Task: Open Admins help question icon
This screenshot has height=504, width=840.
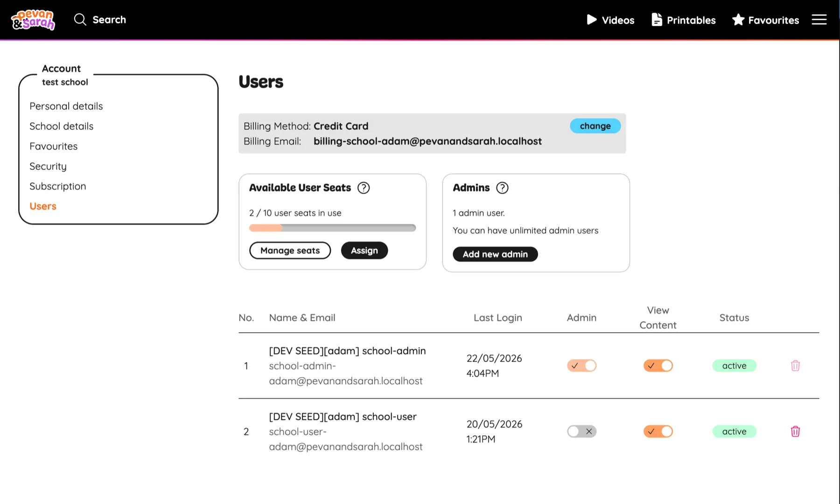Action: [x=502, y=188]
